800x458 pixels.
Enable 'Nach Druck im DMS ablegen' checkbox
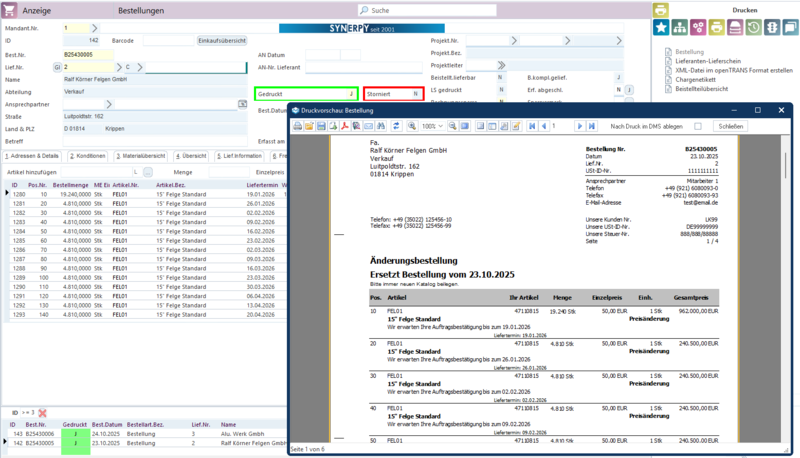(698, 127)
